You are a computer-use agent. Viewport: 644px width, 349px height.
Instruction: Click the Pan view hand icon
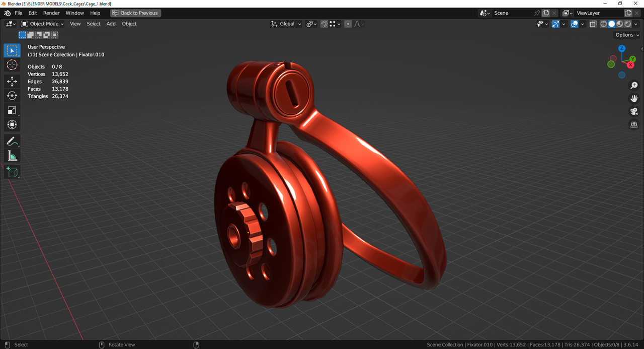click(634, 98)
